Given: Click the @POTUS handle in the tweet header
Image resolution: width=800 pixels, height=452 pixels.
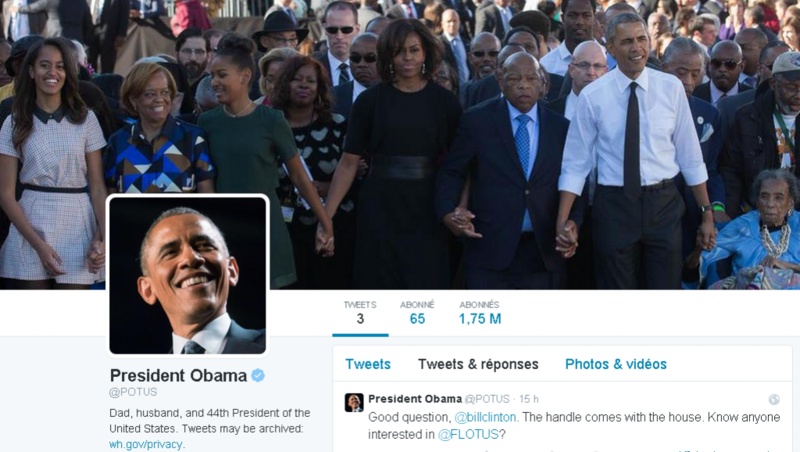Looking at the screenshot, I should click(x=487, y=399).
